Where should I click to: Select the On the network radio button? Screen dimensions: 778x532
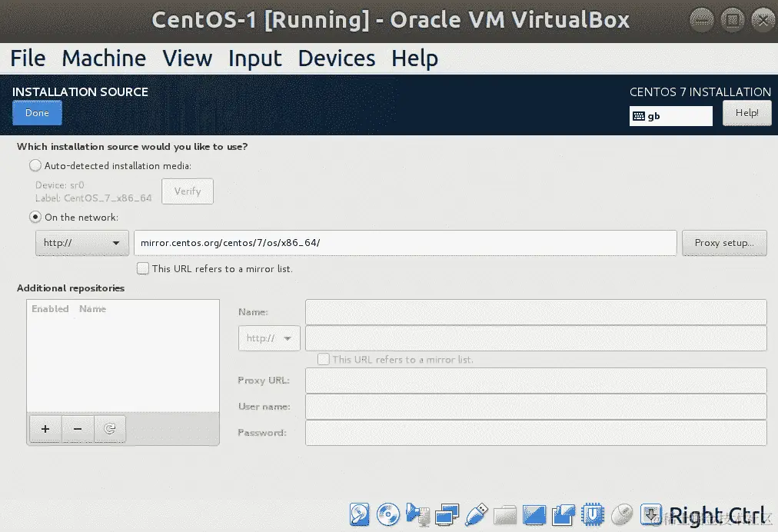35,217
